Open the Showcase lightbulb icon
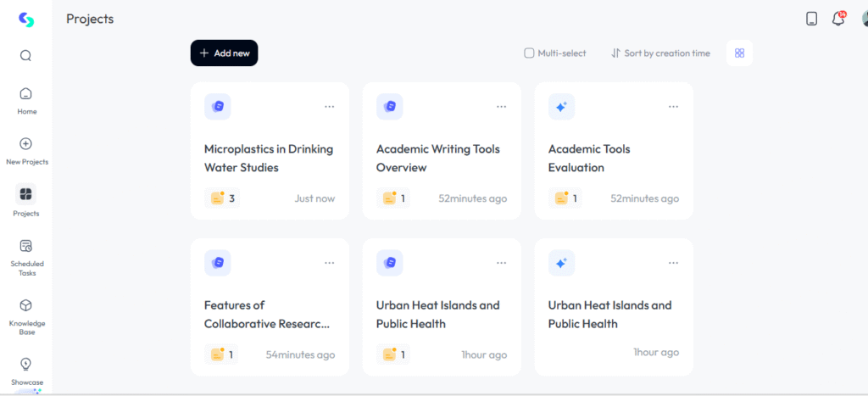 (x=26, y=364)
